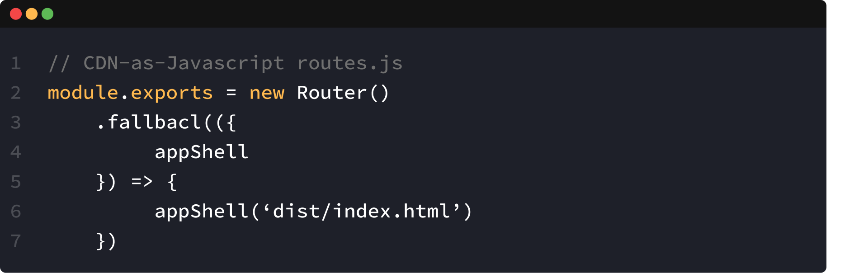This screenshot has width=868, height=273.
Task: Click 'appShell' parameter on line 4
Action: click(x=202, y=152)
